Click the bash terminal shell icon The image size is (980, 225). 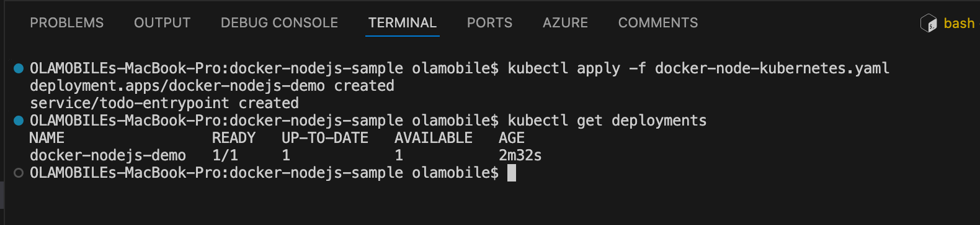(x=929, y=24)
